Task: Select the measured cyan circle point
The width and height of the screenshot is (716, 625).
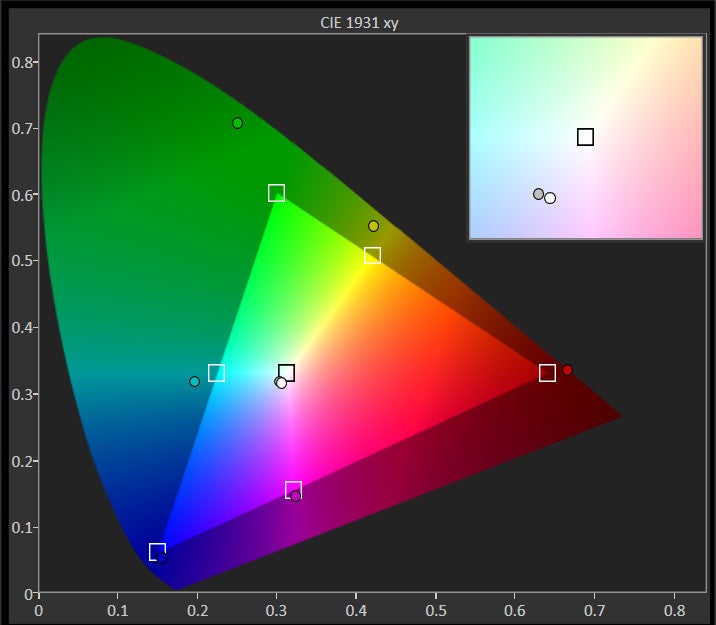Action: (x=195, y=381)
